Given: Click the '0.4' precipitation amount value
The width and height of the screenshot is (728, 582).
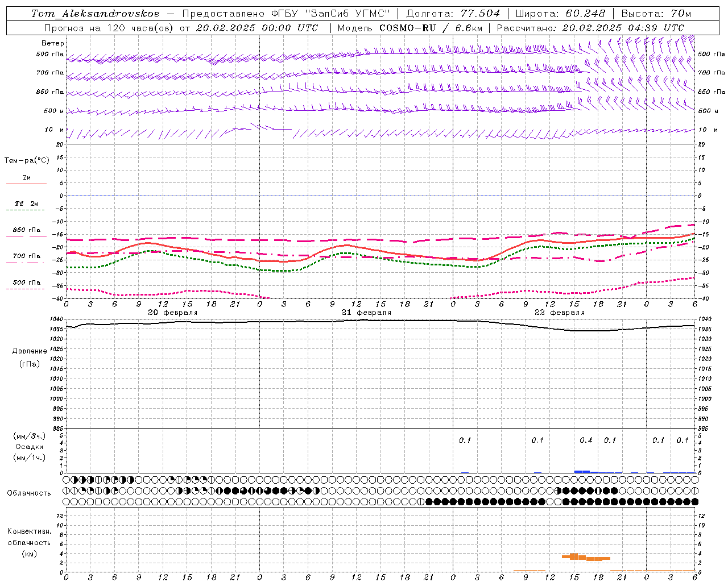Looking at the screenshot, I should (x=586, y=440).
